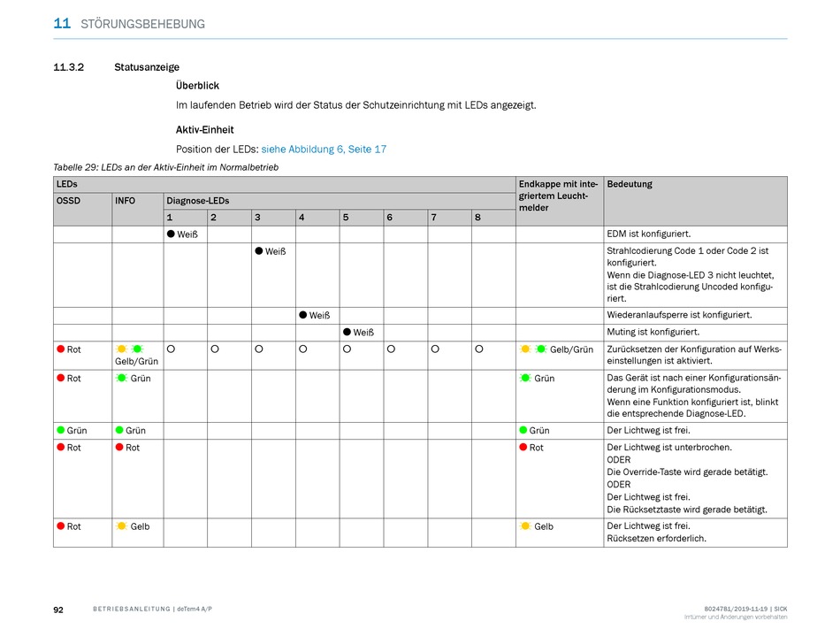
Task: Click the empty circle under Diagnose-LED 3
Action: (259, 349)
